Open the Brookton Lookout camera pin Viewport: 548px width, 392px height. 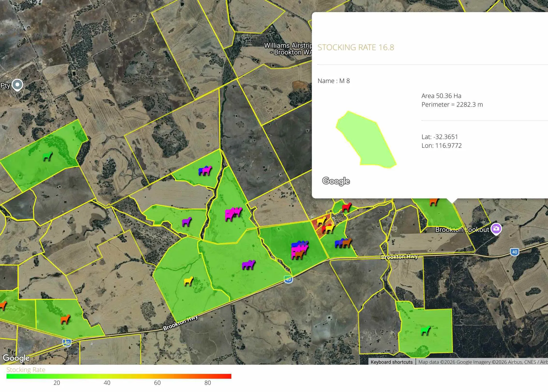[x=496, y=229]
